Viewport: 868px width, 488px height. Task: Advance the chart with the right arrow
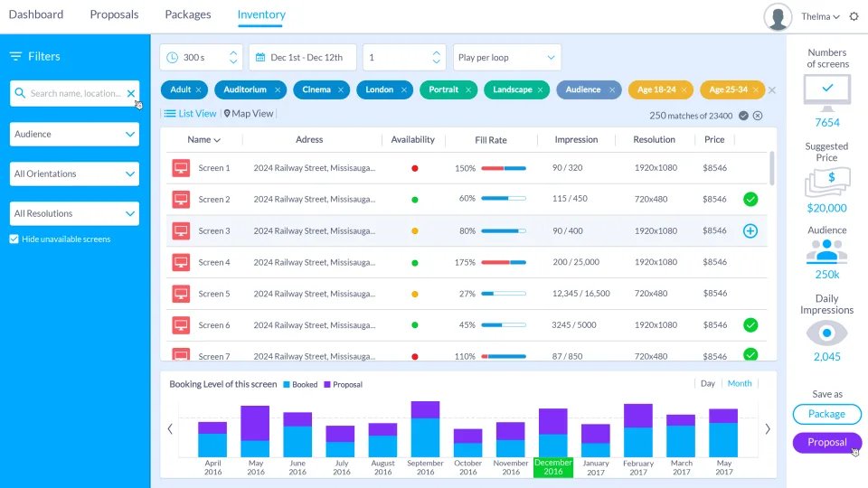click(x=768, y=428)
